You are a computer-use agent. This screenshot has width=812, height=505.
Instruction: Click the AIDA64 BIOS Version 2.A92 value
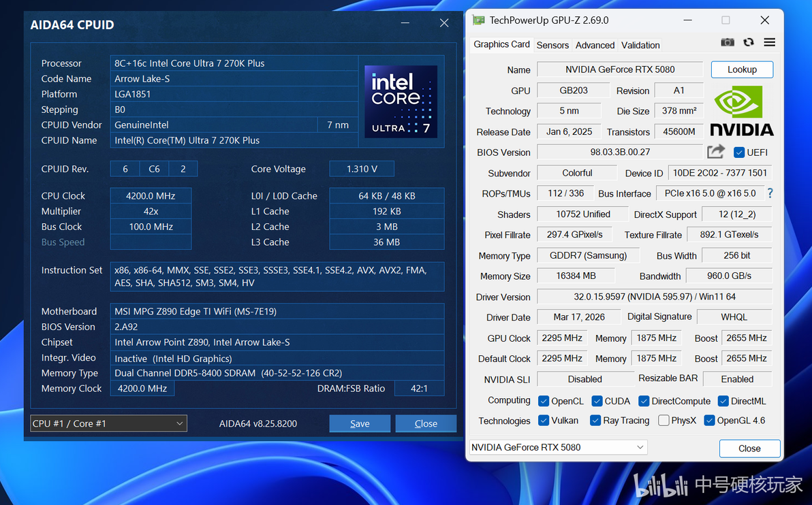pos(277,327)
